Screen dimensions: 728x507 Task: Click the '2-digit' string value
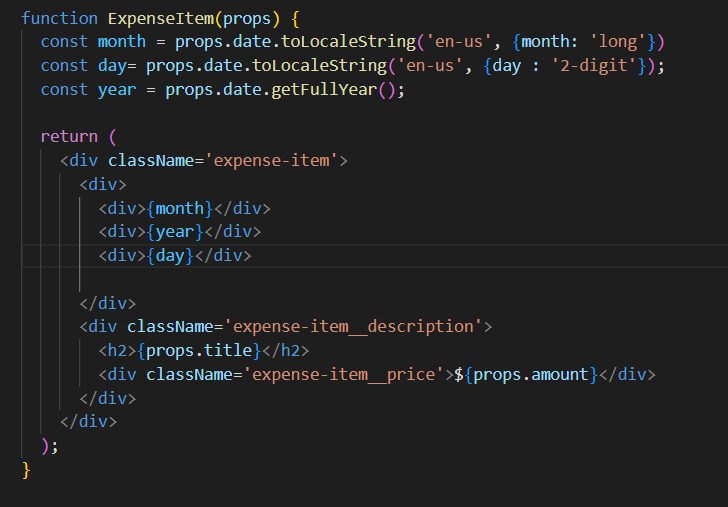[x=594, y=66]
